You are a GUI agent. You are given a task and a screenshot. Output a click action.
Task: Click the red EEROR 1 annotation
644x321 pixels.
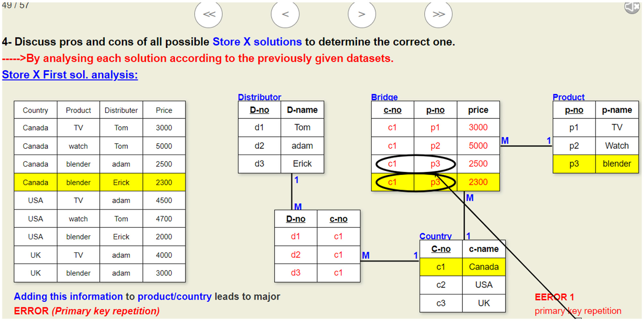coord(554,297)
